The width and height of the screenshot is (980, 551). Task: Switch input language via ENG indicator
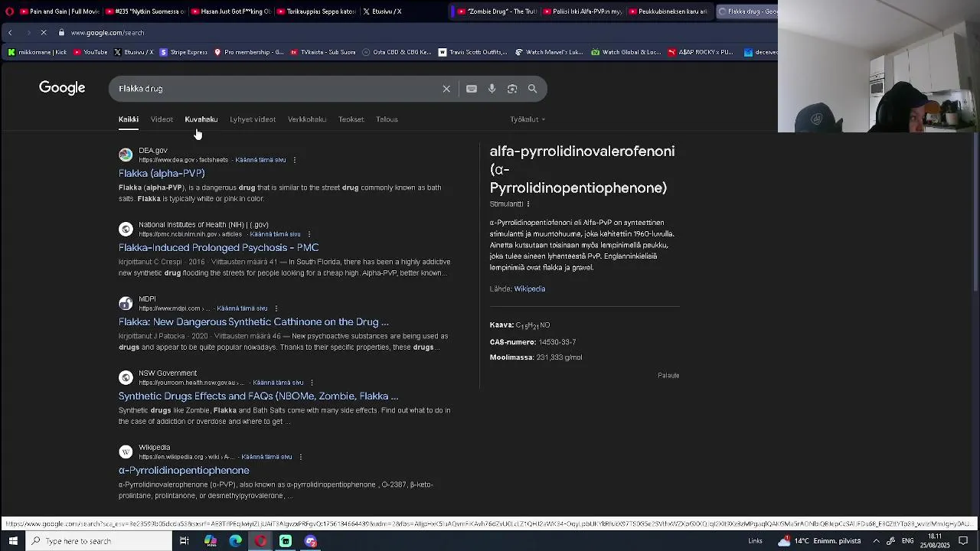[907, 541]
